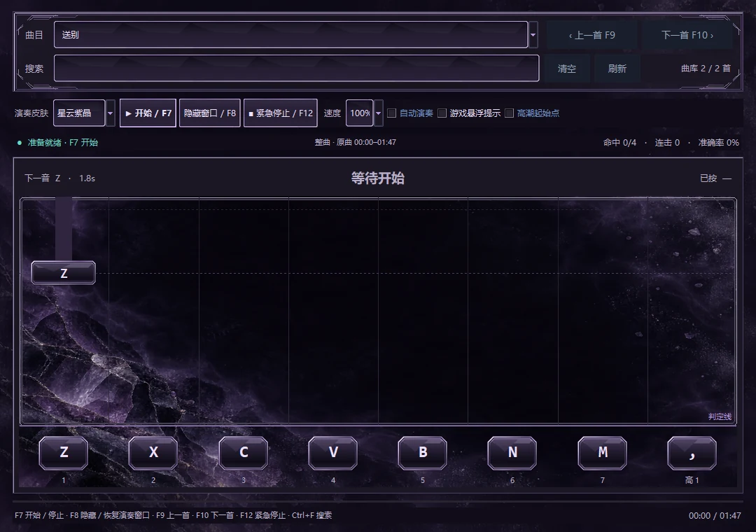This screenshot has height=532, width=756.
Task: Click the 100% speed combo box
Action: 360,113
